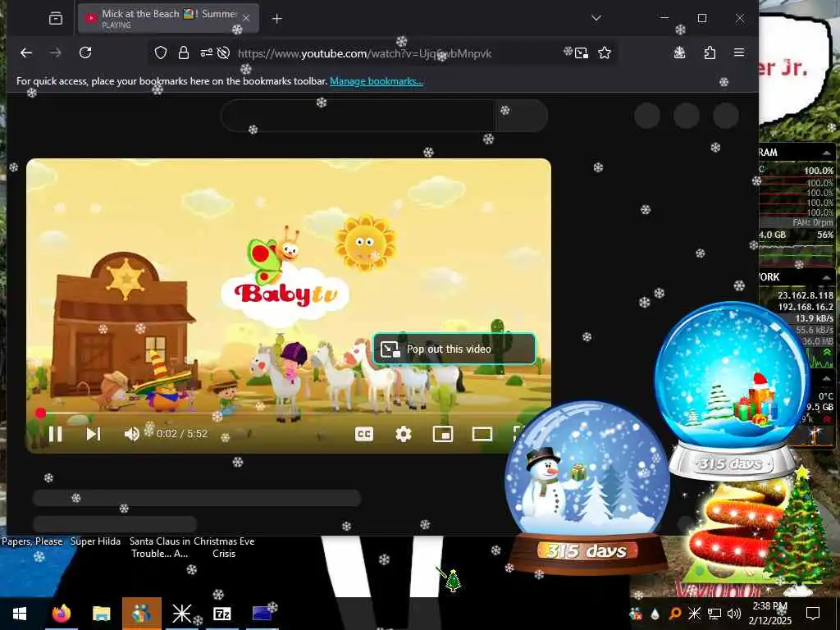The image size is (840, 630).
Task: Close the Mick at the Beach tab
Action: (x=246, y=18)
